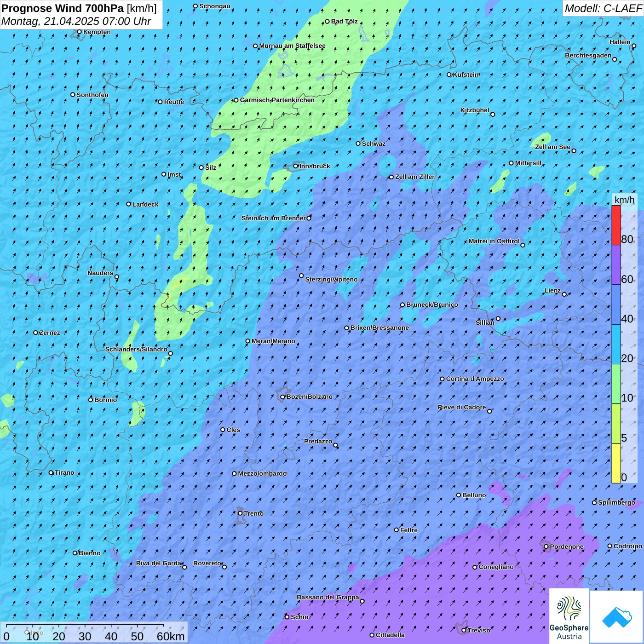Click the Schongau city label
This screenshot has width=644, height=644.
(x=215, y=6)
